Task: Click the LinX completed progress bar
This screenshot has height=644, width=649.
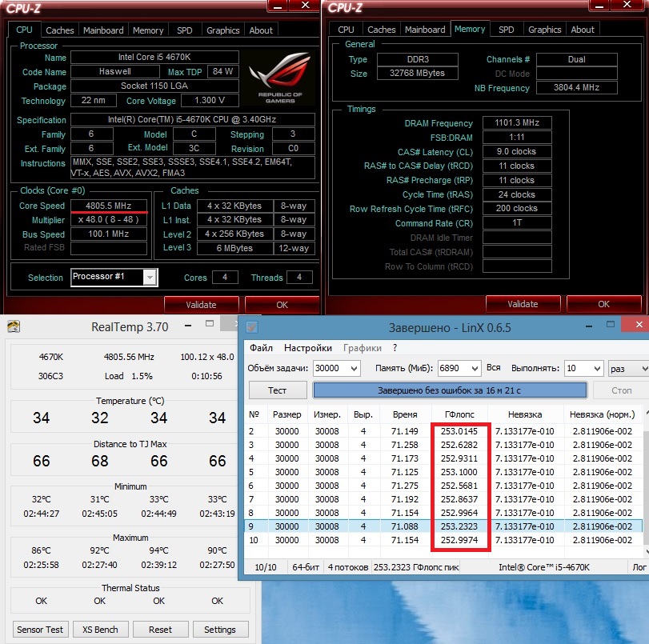Action: (x=450, y=390)
